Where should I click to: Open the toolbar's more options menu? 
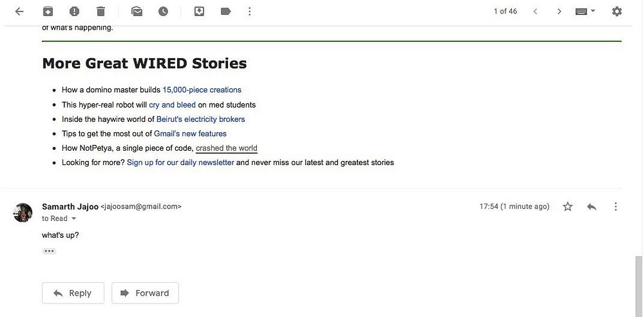coord(250,11)
